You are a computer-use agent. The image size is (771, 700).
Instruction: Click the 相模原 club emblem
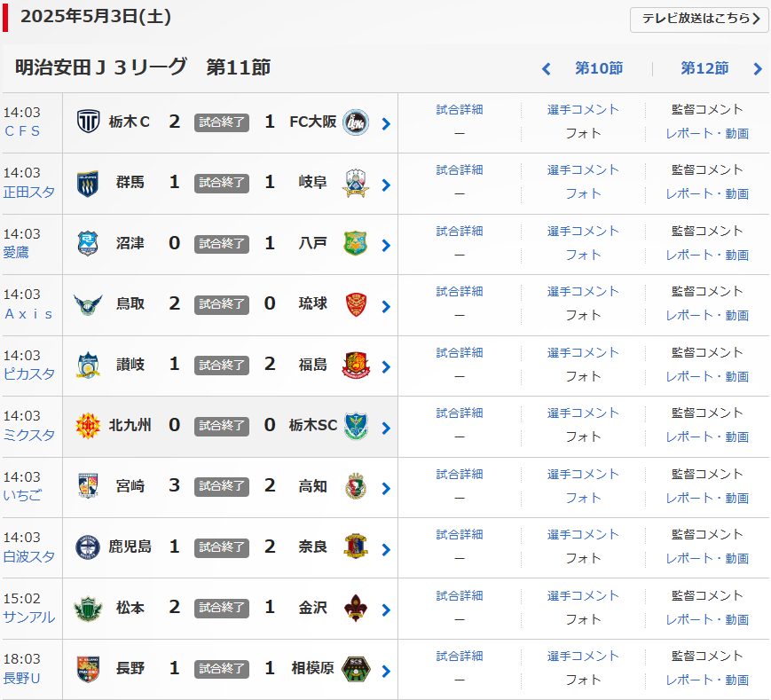click(x=356, y=668)
